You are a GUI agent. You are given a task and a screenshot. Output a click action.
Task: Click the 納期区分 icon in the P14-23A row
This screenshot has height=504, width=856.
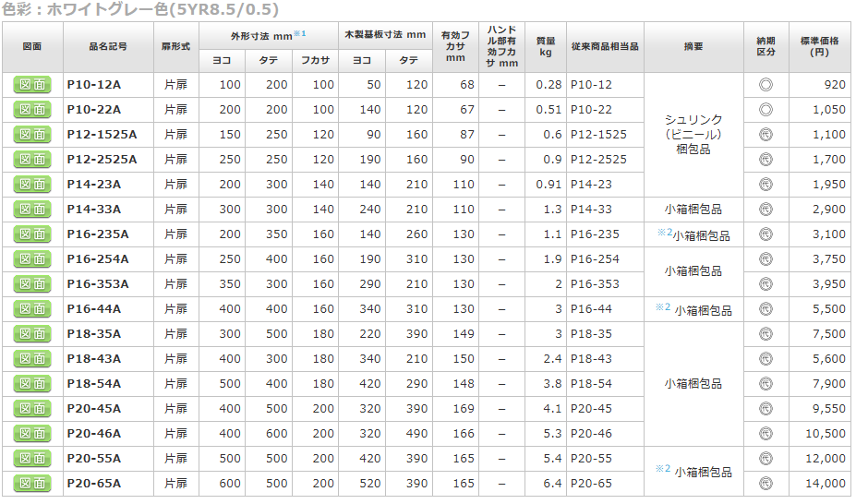[766, 185]
